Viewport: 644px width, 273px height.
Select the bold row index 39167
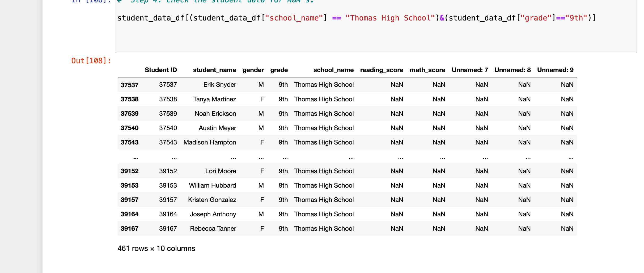(x=129, y=229)
